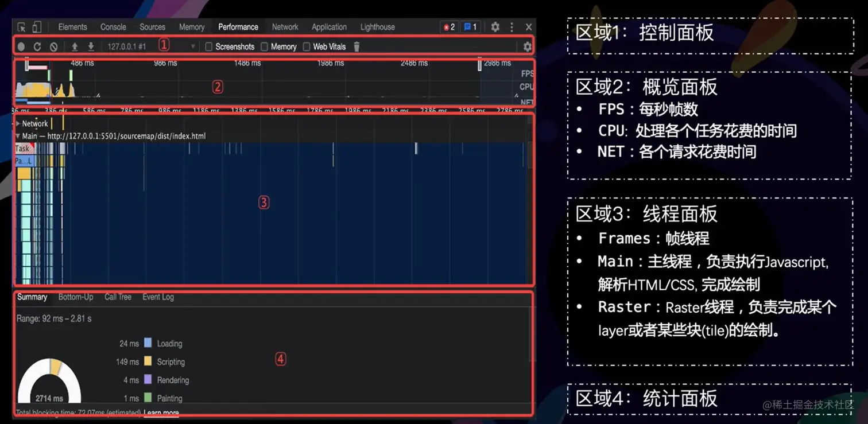This screenshot has width=868, height=424.
Task: Enable the Web Vitals checkbox
Action: pyautogui.click(x=307, y=46)
